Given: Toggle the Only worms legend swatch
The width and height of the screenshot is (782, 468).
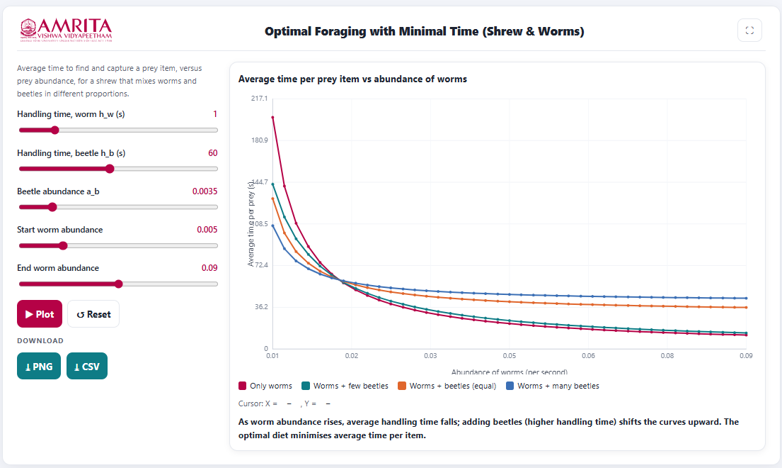Looking at the screenshot, I should [x=242, y=386].
